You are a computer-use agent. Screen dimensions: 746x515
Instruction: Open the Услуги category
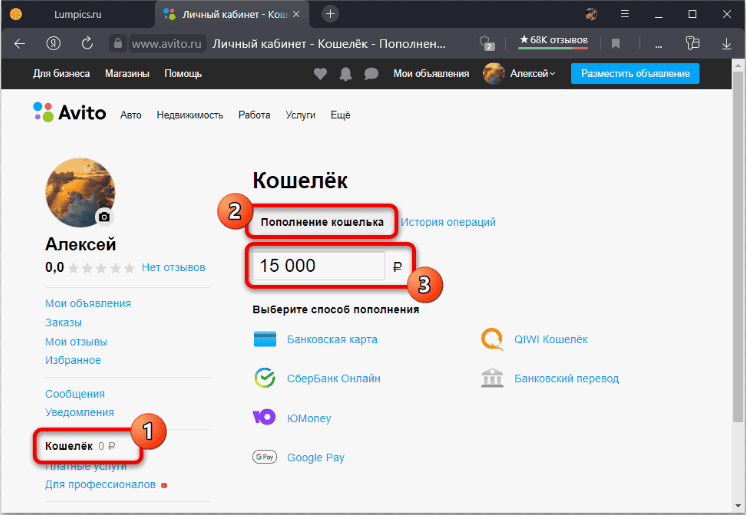coord(300,115)
